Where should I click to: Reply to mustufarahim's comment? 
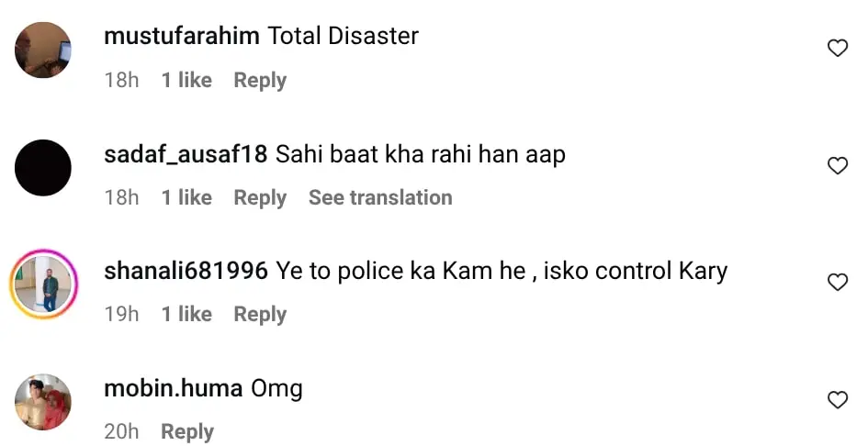click(260, 81)
